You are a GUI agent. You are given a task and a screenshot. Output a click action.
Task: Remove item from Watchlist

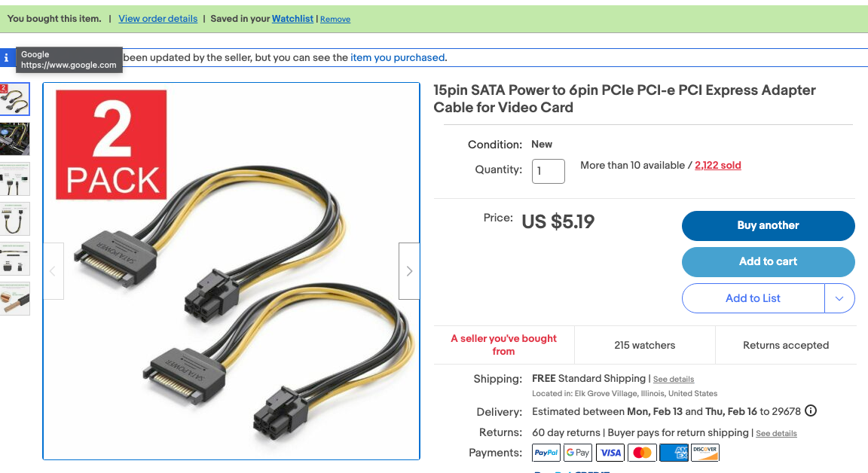tap(335, 20)
